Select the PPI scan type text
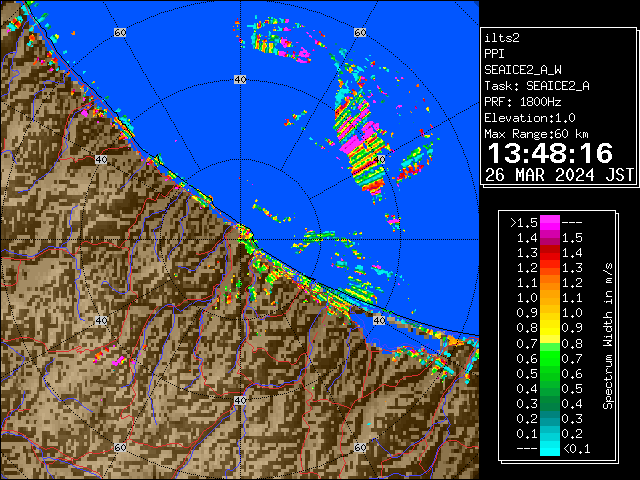640x480 pixels. 494,54
